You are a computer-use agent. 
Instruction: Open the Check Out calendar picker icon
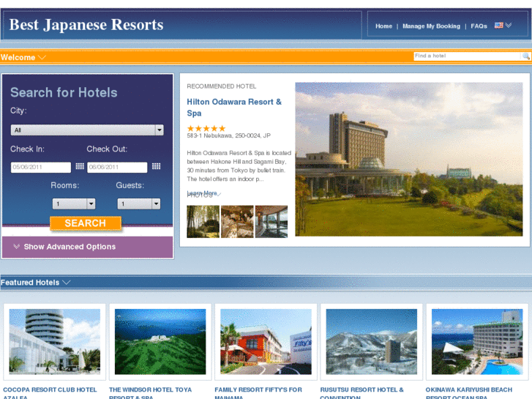pos(156,166)
